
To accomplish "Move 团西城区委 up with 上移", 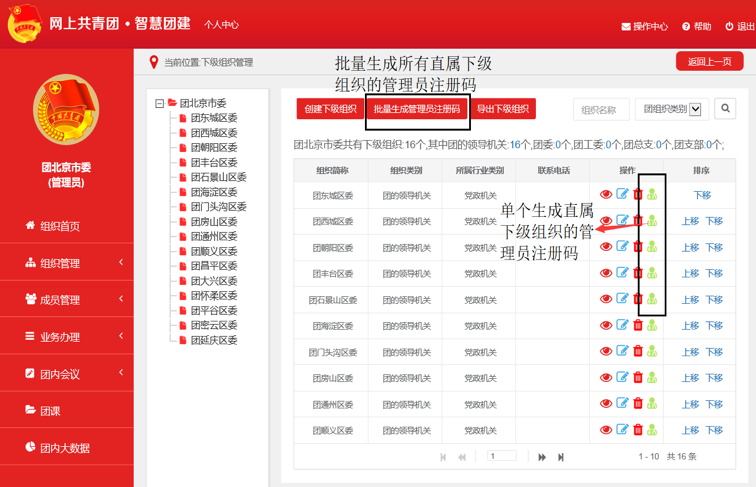I will point(690,221).
